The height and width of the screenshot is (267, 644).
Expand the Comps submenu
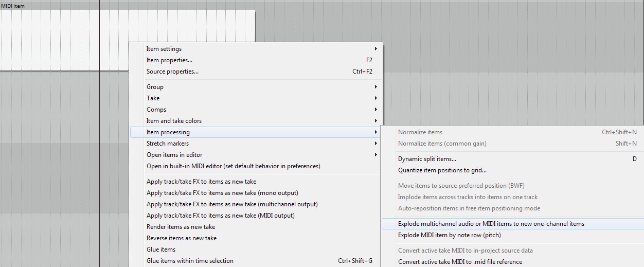pyautogui.click(x=256, y=110)
